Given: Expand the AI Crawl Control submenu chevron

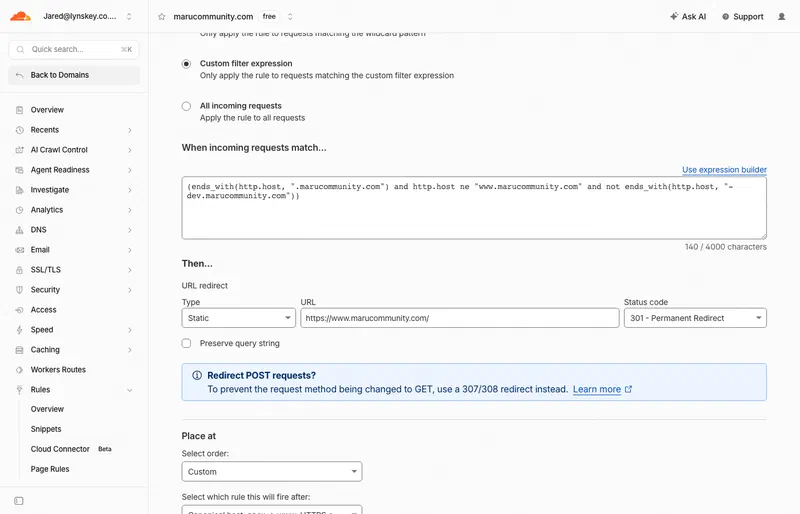Looking at the screenshot, I should (x=130, y=150).
